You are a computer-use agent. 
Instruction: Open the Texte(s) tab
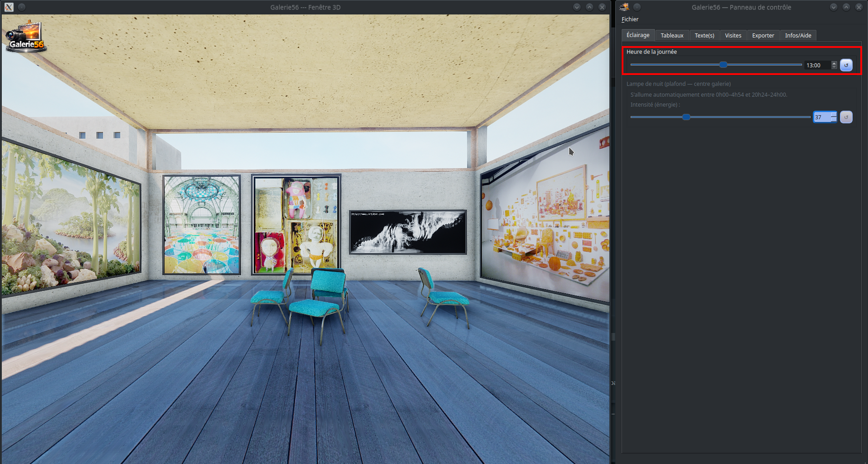click(x=704, y=36)
